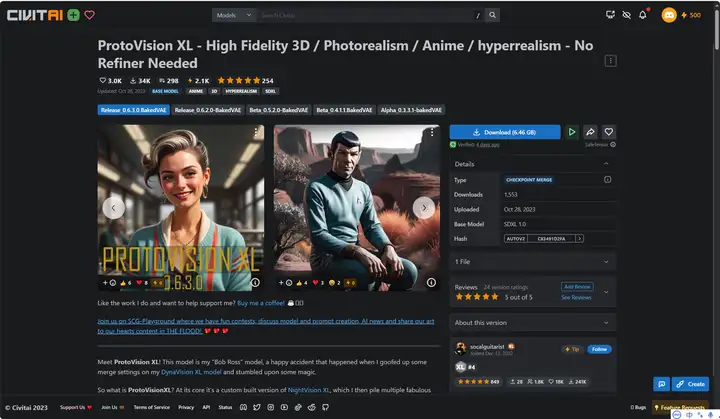Expand About this version
This screenshot has width=720, height=419.
[533, 323]
